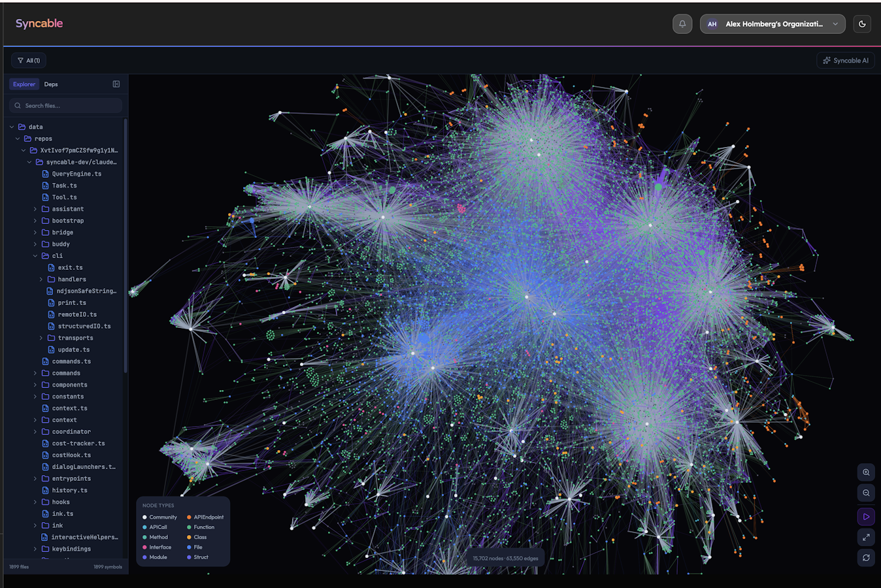Open the notifications bell
881x588 pixels.
tap(682, 24)
